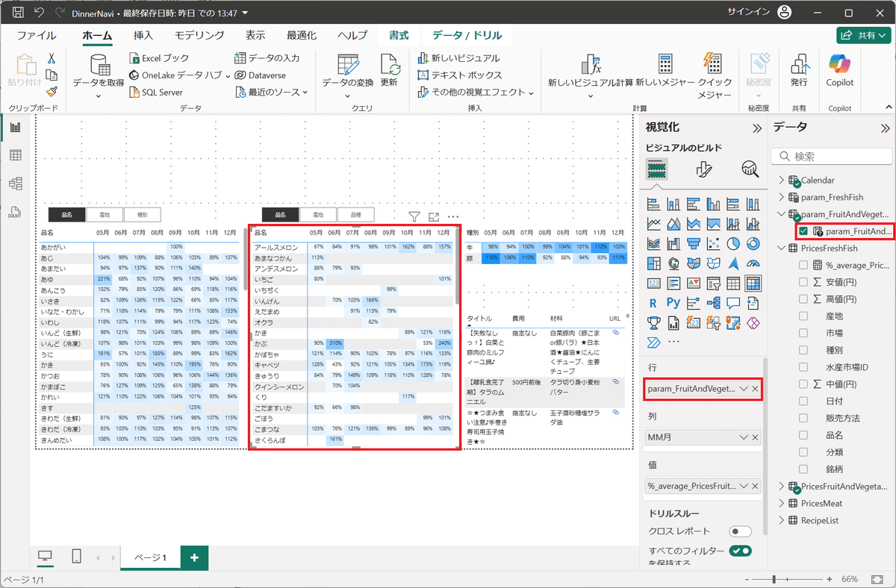This screenshot has height=588, width=896.
Task: Check the %_average_Pric... measure checkbox
Action: (x=803, y=265)
